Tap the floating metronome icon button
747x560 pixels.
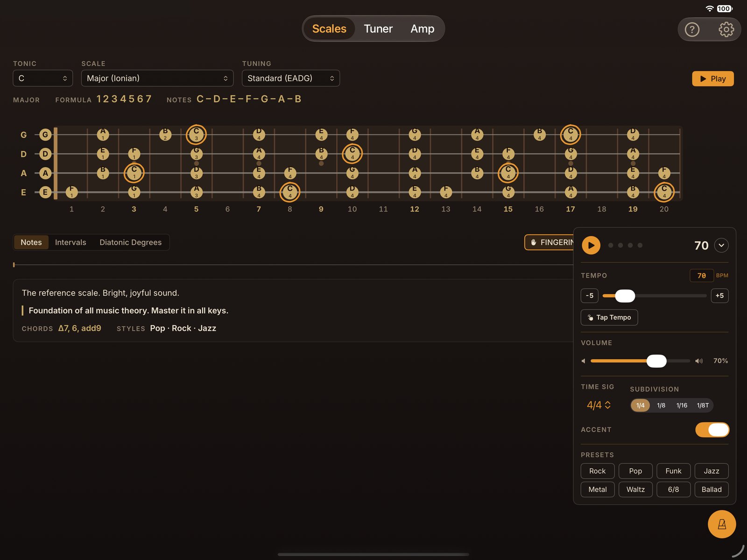click(722, 524)
